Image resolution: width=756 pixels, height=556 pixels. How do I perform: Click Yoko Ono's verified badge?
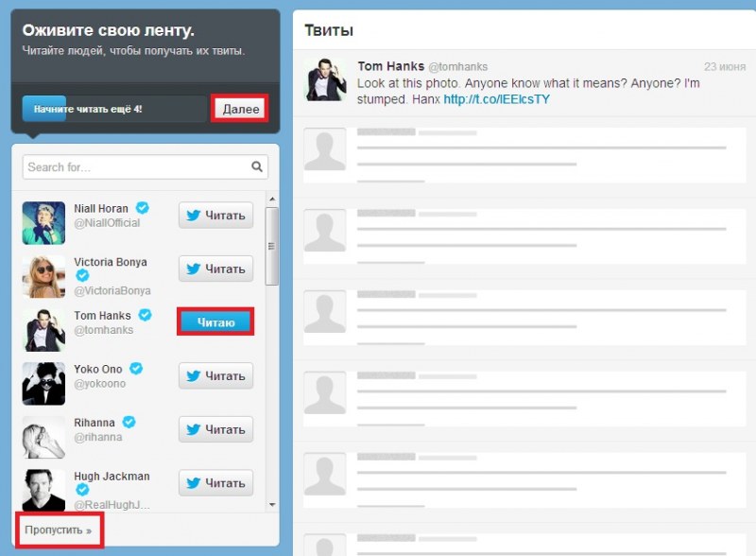tap(136, 368)
